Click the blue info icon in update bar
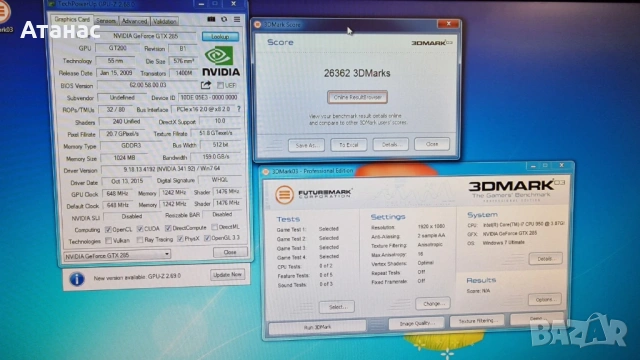This screenshot has height=360, width=640. 77,279
